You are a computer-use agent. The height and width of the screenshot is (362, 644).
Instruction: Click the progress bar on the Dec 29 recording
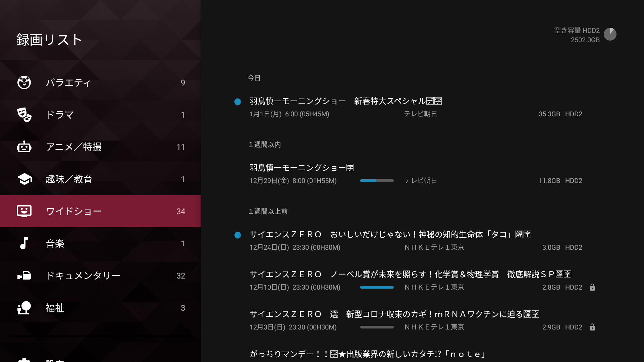click(377, 181)
